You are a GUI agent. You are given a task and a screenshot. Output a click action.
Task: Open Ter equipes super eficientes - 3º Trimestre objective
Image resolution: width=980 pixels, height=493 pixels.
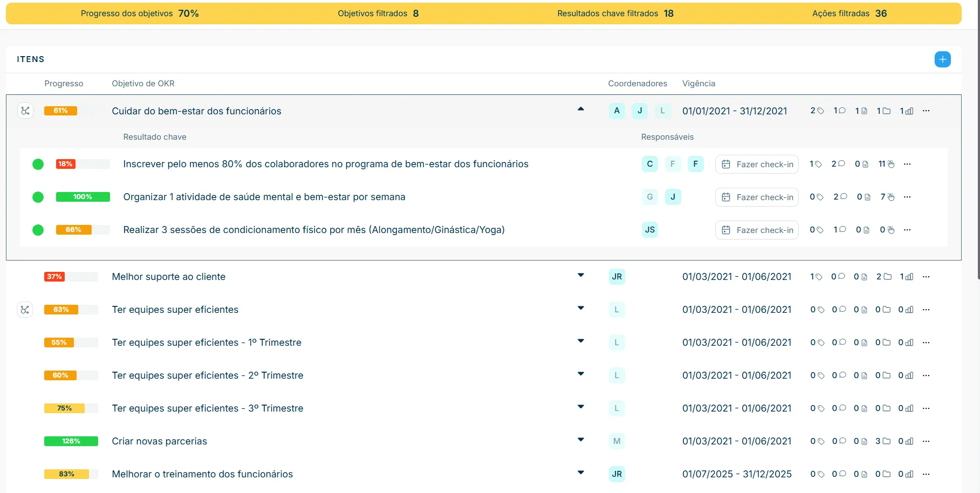(x=208, y=408)
